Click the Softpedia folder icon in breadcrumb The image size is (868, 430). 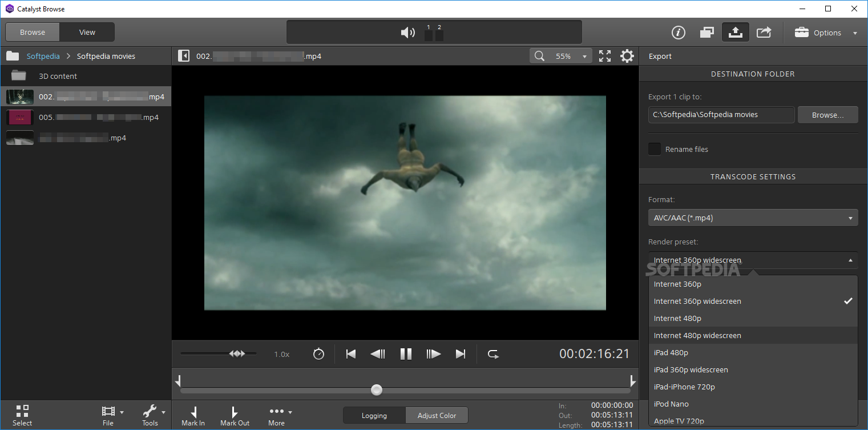coord(13,56)
